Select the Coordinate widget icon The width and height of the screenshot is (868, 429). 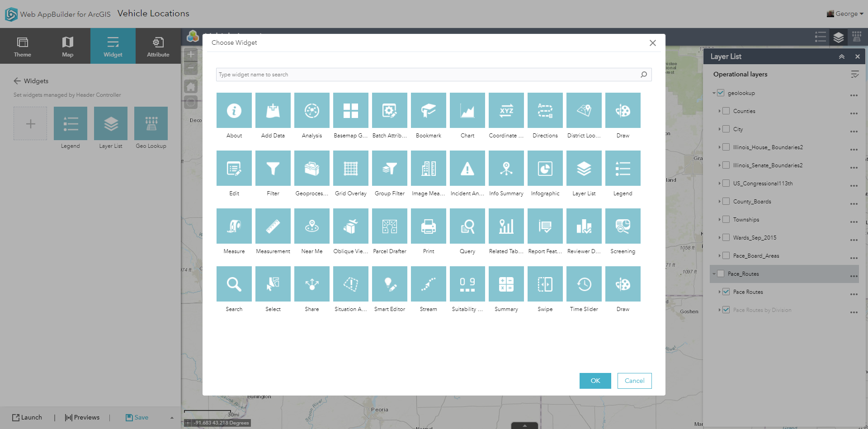pos(506,110)
